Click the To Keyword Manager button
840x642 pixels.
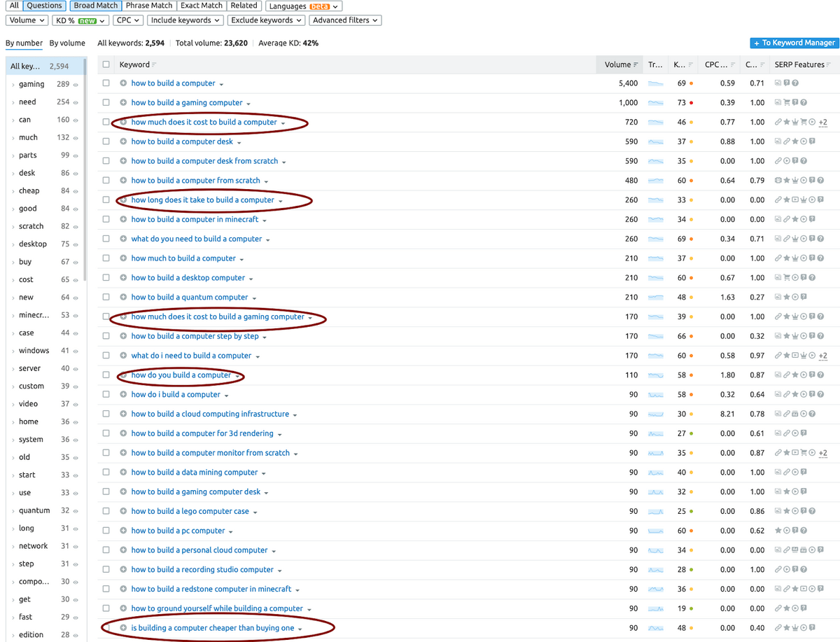pos(794,43)
